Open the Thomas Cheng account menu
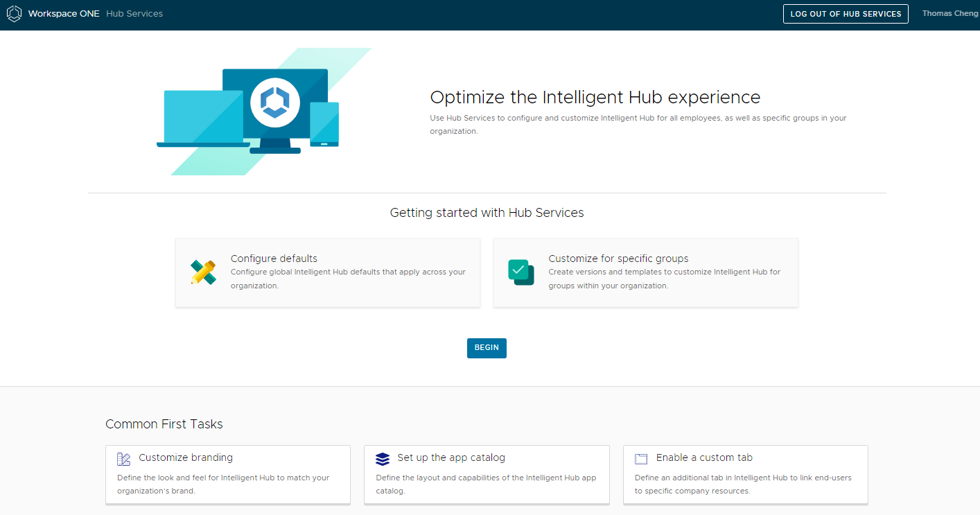Image resolution: width=980 pixels, height=515 pixels. click(x=950, y=13)
